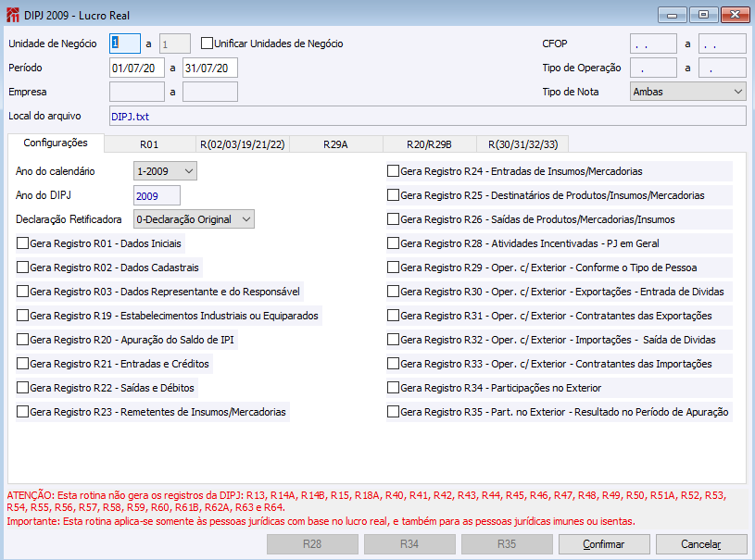Switch to the R(30/31/32/33) tab
Screen dimensions: 755x560
pyautogui.click(x=522, y=144)
